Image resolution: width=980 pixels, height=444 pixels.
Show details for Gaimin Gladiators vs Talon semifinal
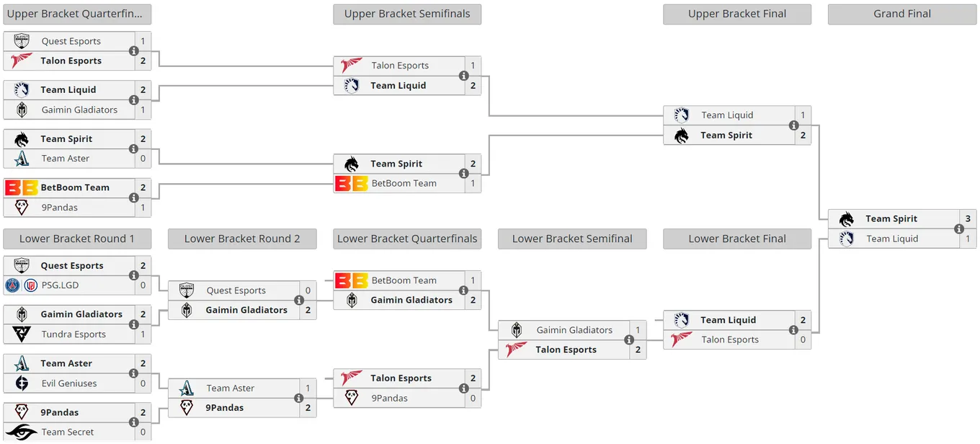(x=629, y=340)
